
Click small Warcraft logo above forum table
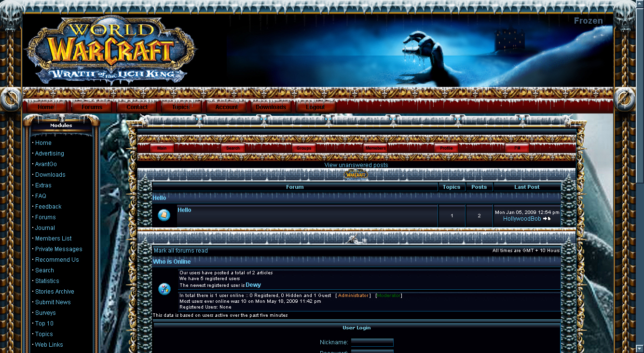356,174
